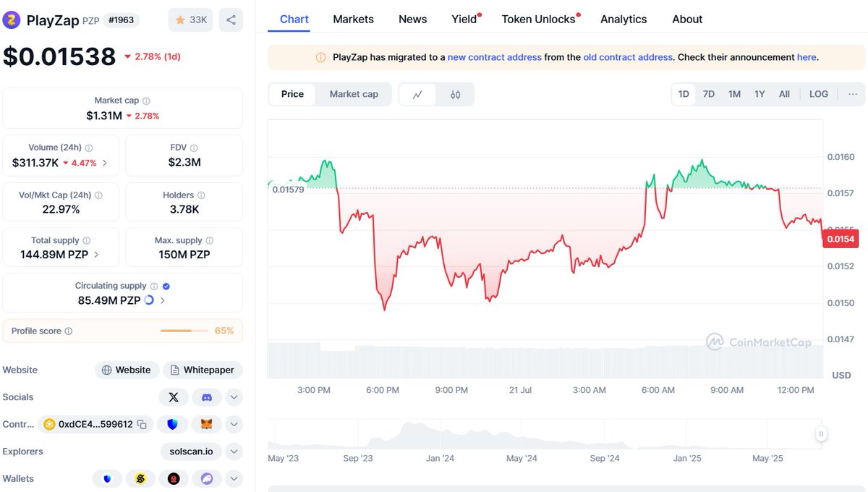Click the PlayZap coin logo
This screenshot has width=868, height=492.
click(x=12, y=20)
